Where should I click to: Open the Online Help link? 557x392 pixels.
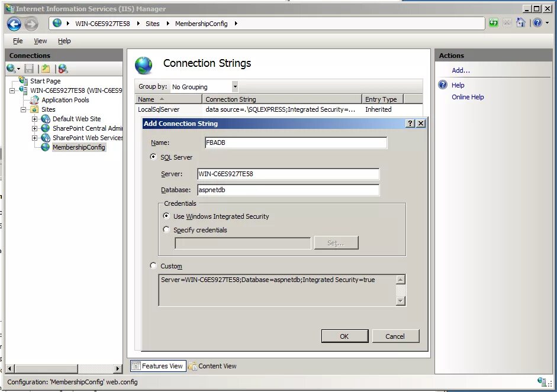468,97
